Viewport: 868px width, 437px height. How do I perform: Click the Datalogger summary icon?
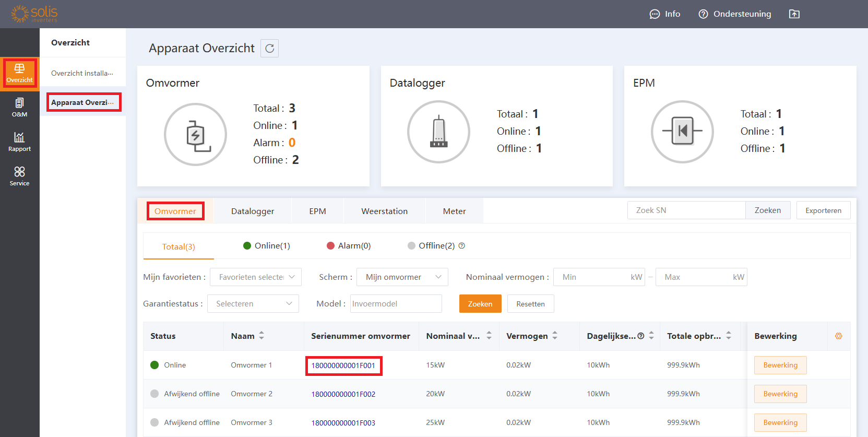tap(438, 132)
